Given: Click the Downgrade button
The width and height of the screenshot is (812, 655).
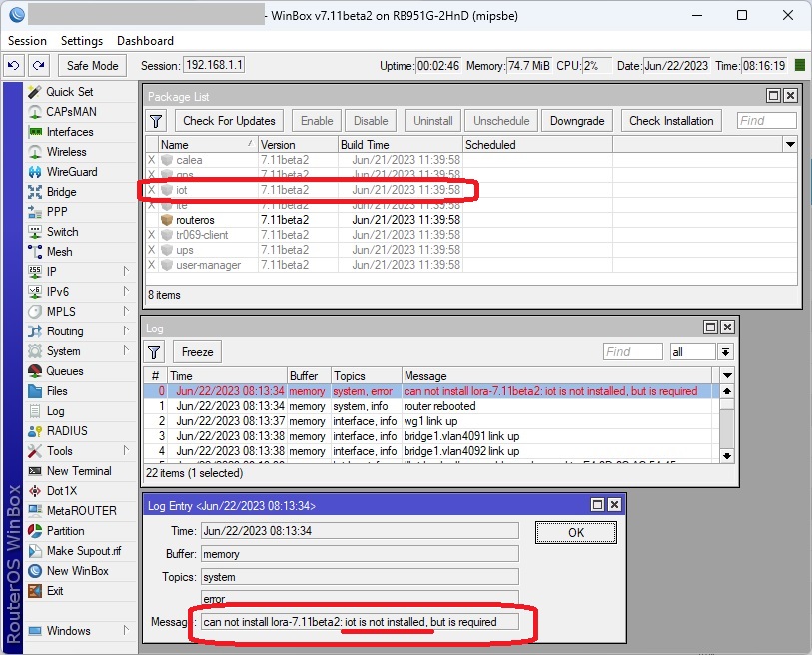Looking at the screenshot, I should pyautogui.click(x=577, y=121).
